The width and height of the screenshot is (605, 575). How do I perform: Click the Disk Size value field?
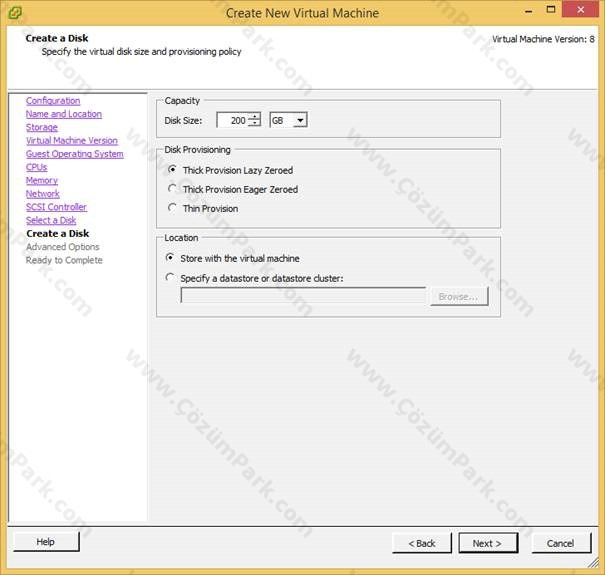(x=232, y=120)
